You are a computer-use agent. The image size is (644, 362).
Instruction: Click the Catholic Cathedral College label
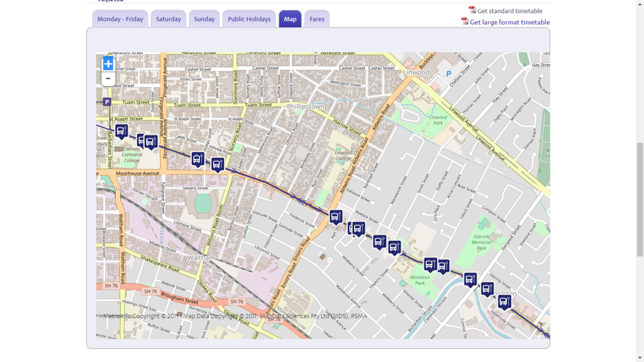point(132,155)
